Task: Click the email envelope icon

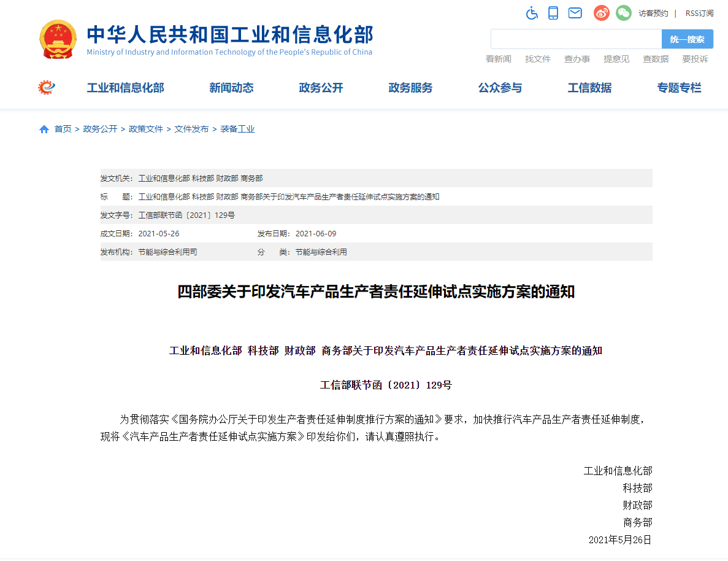Action: (x=575, y=13)
